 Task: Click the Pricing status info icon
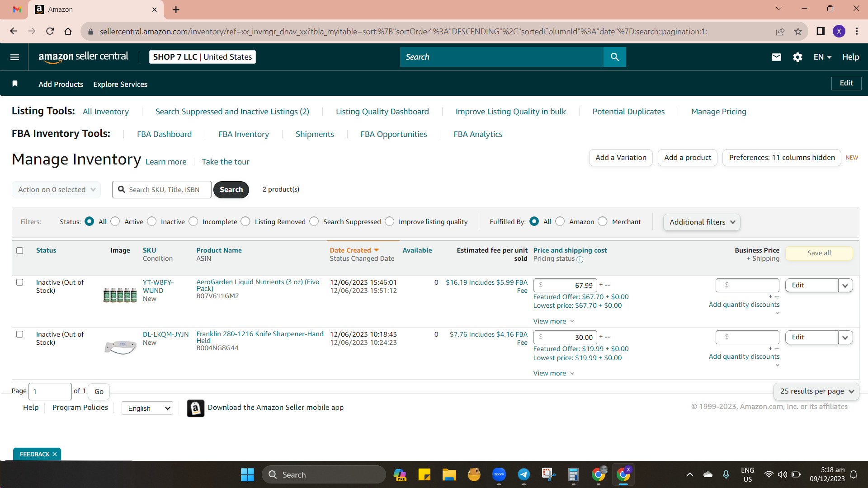580,259
